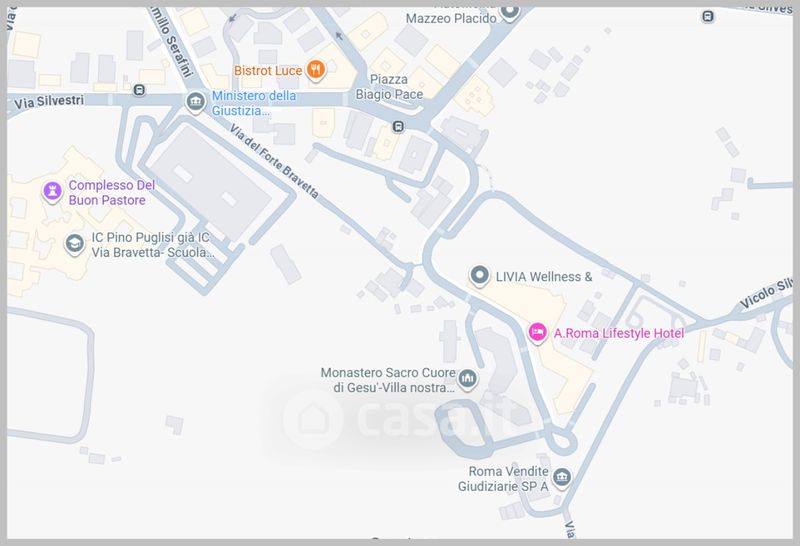This screenshot has width=800, height=546.
Task: Click the bus stop icon on Via Silvestri
Action: [x=139, y=90]
